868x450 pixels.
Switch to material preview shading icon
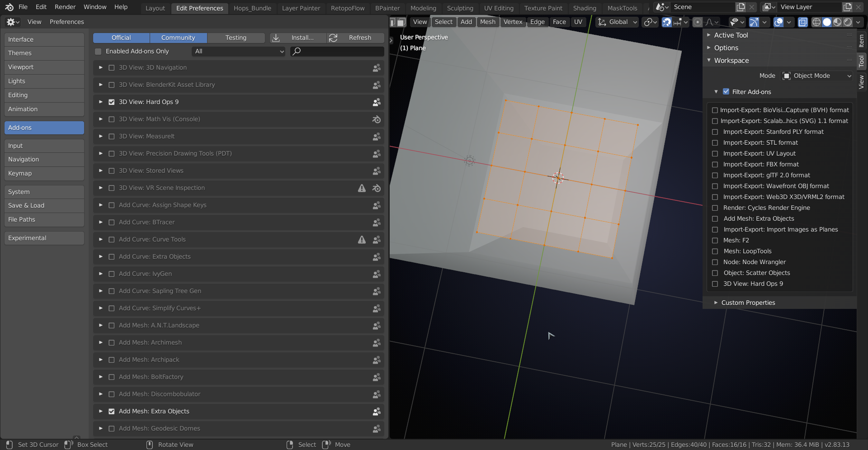(837, 22)
